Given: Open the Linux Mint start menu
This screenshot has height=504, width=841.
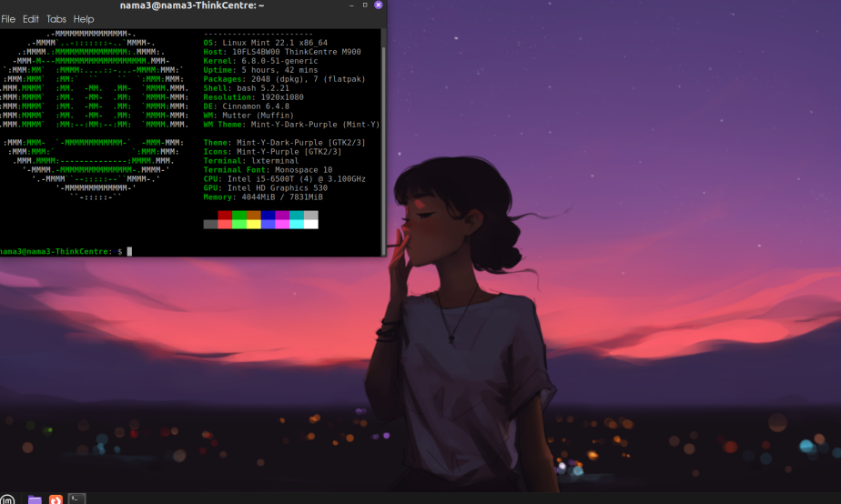Looking at the screenshot, I should (7, 499).
